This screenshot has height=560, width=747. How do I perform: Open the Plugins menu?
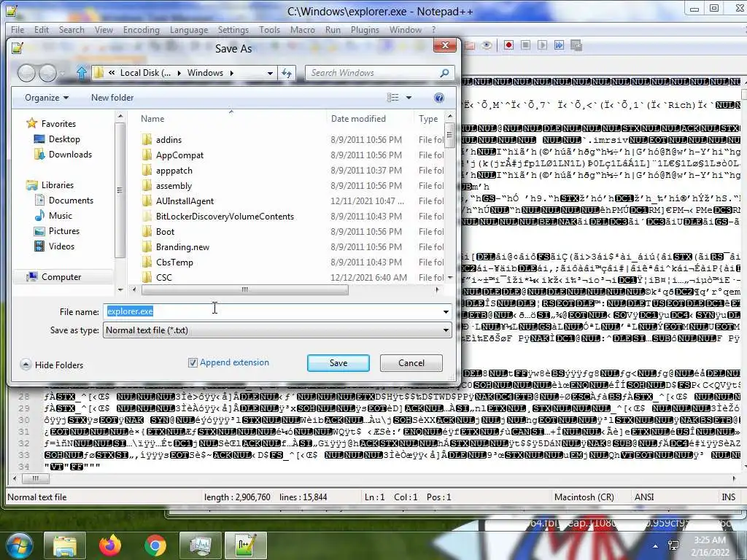pos(365,29)
